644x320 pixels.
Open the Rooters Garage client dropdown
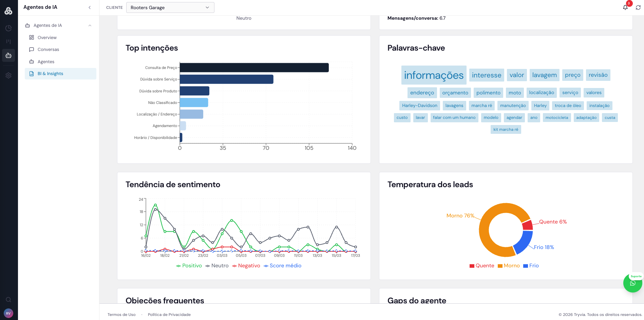pos(170,7)
